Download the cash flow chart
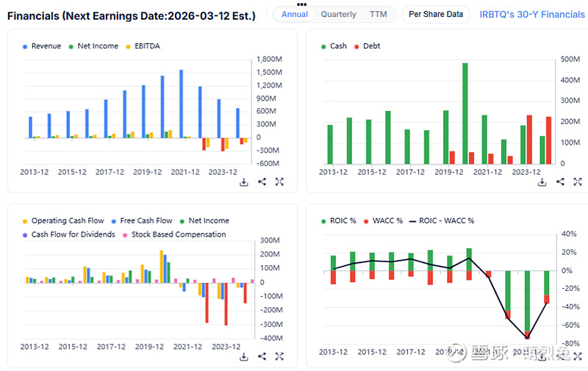The width and height of the screenshot is (588, 371). (x=244, y=357)
